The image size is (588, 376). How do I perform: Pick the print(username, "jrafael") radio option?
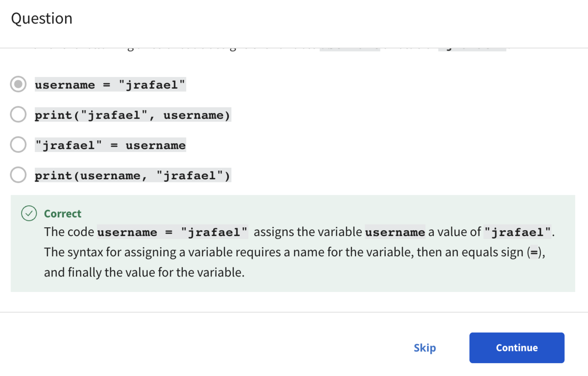pos(18,175)
